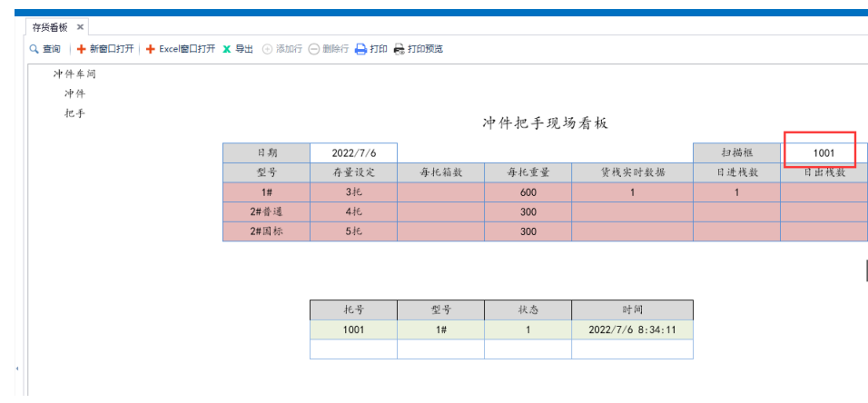This screenshot has height=403, width=868.
Task: Open 打印预览 print preview
Action: tap(399, 49)
